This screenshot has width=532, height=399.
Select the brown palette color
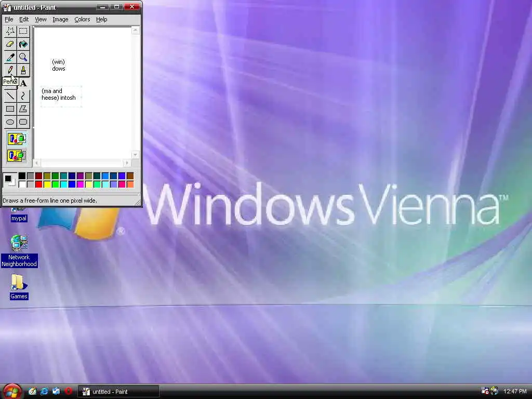click(x=130, y=176)
